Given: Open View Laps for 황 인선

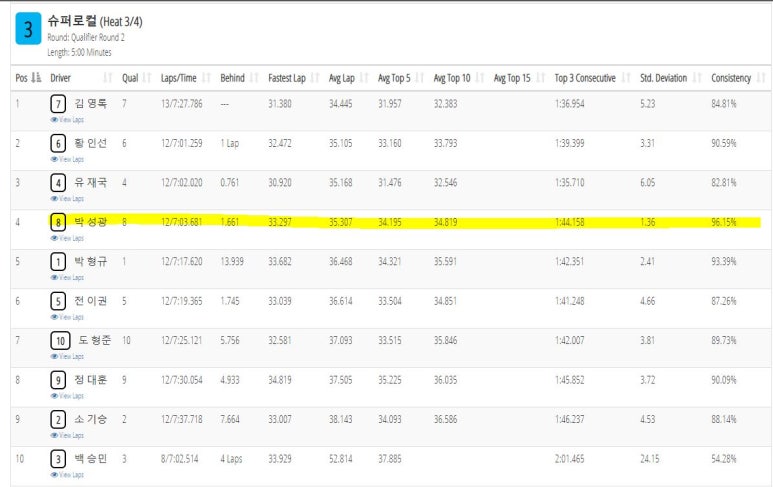Looking at the screenshot, I should click(67, 159).
